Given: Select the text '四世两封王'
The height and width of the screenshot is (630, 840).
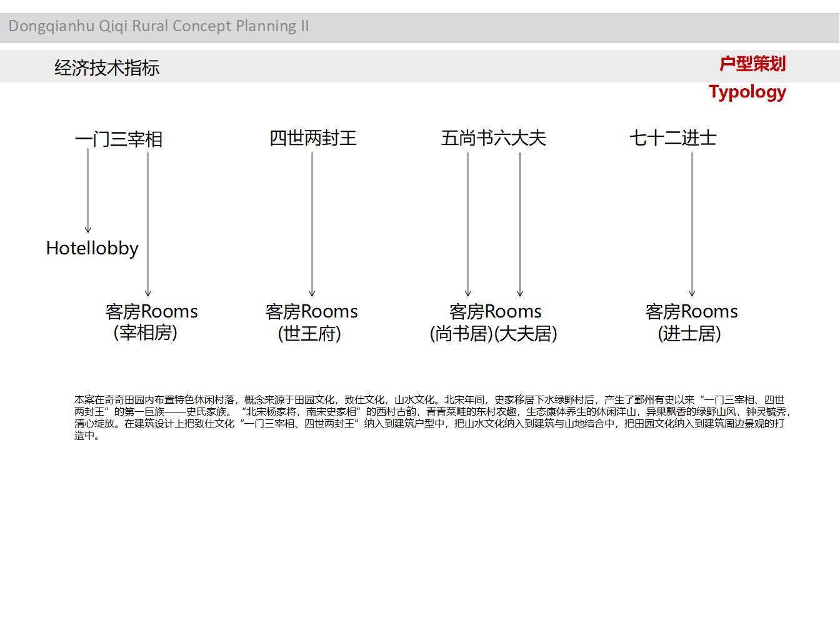Looking at the screenshot, I should (x=313, y=138).
